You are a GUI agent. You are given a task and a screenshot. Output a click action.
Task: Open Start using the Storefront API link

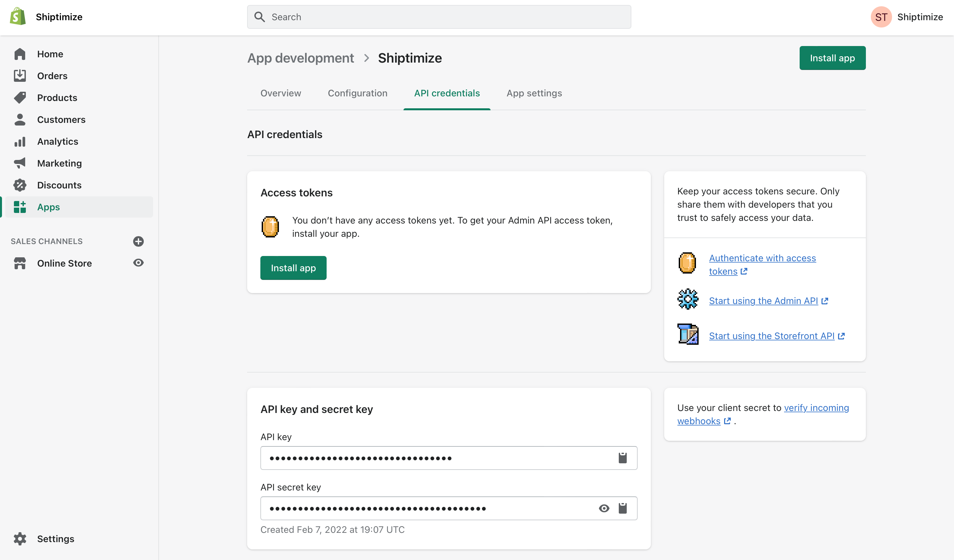tap(777, 336)
